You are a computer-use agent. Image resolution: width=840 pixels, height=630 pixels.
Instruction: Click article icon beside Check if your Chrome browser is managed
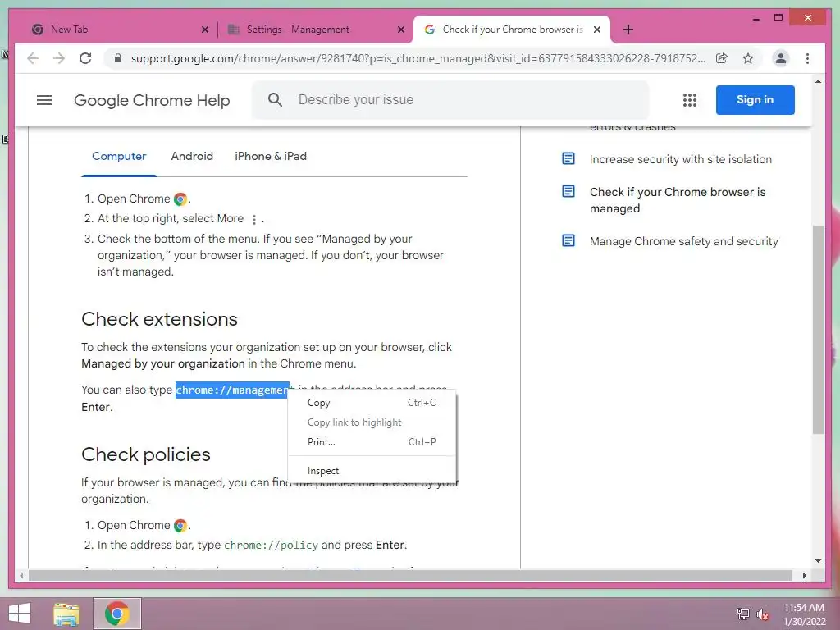[568, 191]
